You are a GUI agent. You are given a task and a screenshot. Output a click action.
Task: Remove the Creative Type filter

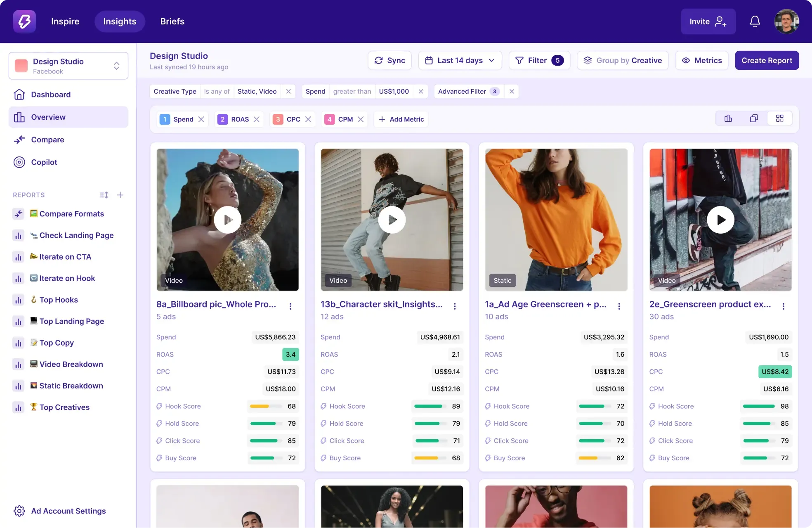coord(288,91)
